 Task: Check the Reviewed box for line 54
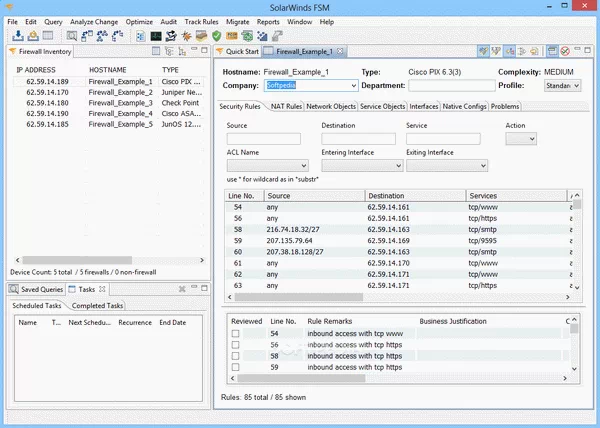coord(235,334)
